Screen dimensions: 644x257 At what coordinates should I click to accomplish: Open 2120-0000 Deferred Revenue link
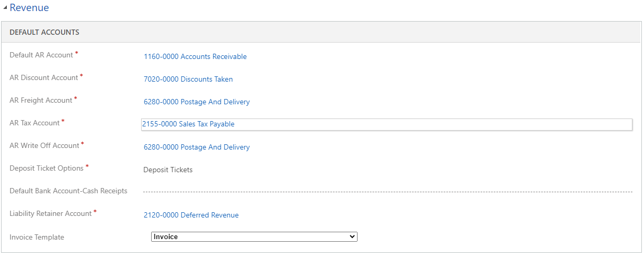tap(191, 215)
